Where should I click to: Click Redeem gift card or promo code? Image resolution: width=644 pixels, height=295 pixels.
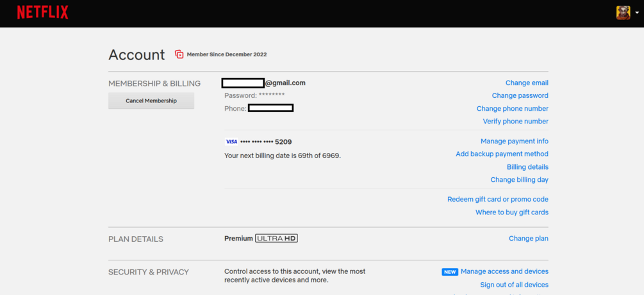tap(498, 200)
